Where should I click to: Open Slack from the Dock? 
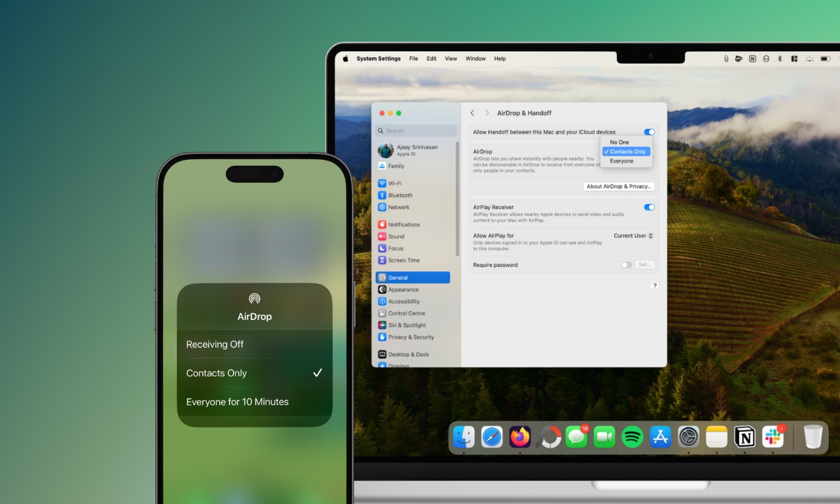click(772, 437)
